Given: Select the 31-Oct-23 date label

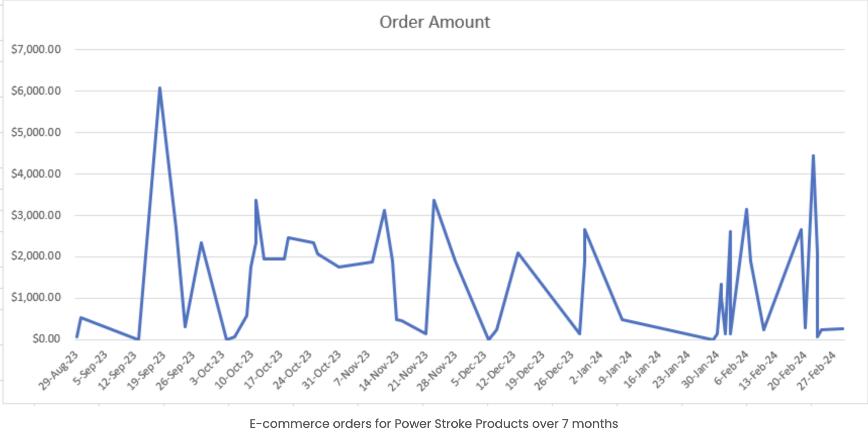Looking at the screenshot, I should [321, 370].
